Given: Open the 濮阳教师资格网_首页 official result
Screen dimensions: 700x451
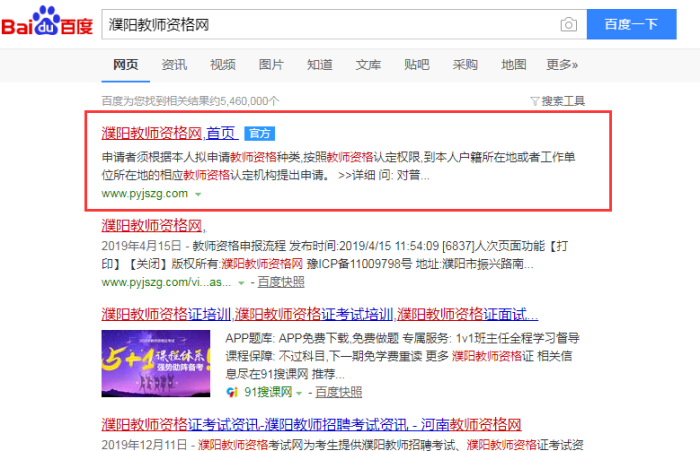Looking at the screenshot, I should tap(169, 133).
